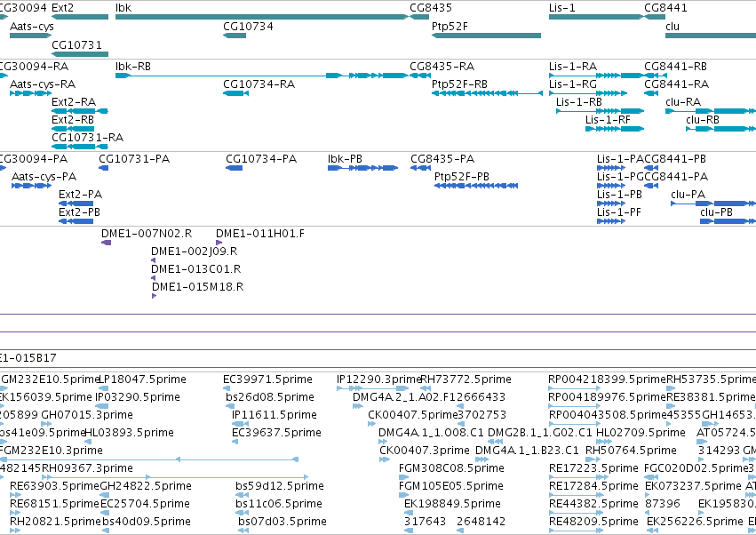756x535 pixels.
Task: Click the Ptp52F-RB transcript label
Action: click(459, 84)
